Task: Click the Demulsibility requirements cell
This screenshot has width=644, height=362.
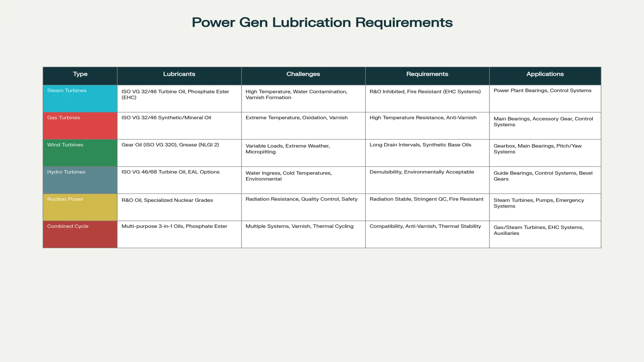Action: coord(422,172)
